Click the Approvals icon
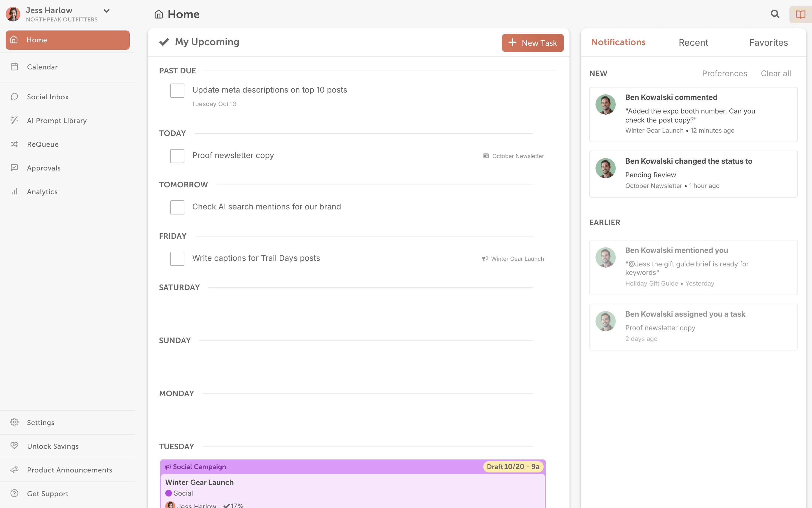 click(x=14, y=168)
